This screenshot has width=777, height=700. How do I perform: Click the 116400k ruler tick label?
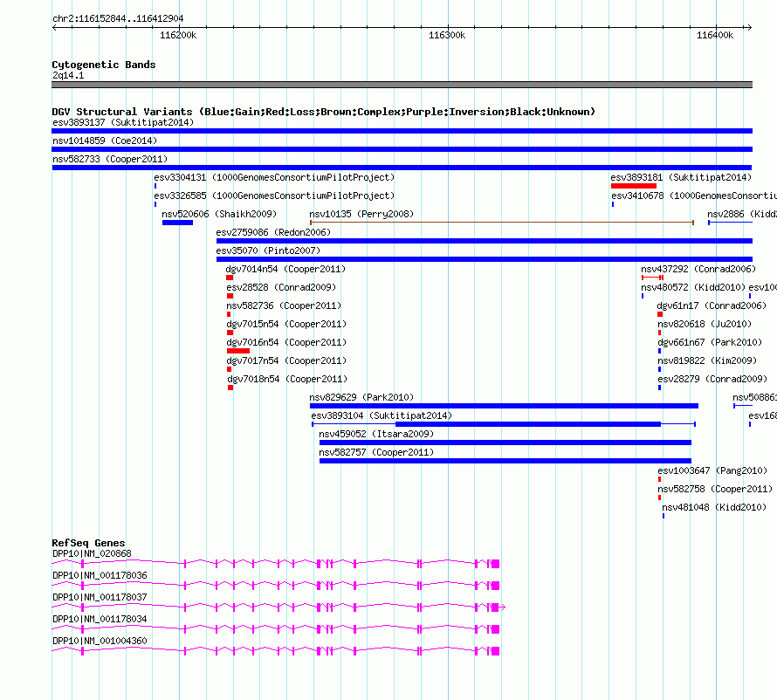coord(715,35)
